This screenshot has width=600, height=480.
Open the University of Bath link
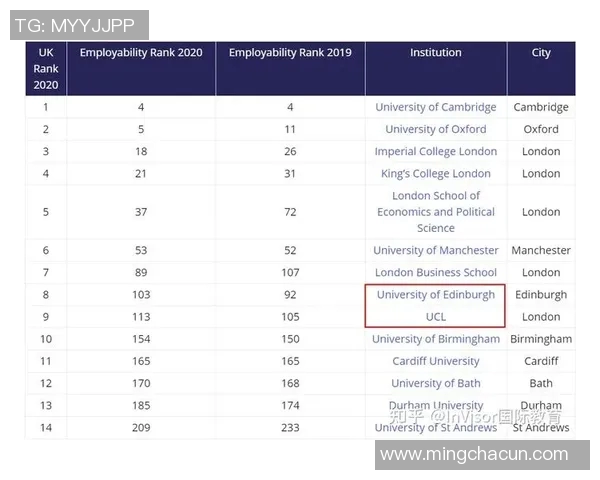click(x=435, y=383)
